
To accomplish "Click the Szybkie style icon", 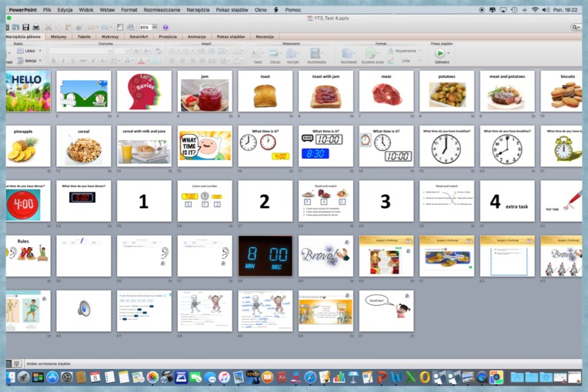I will [371, 53].
